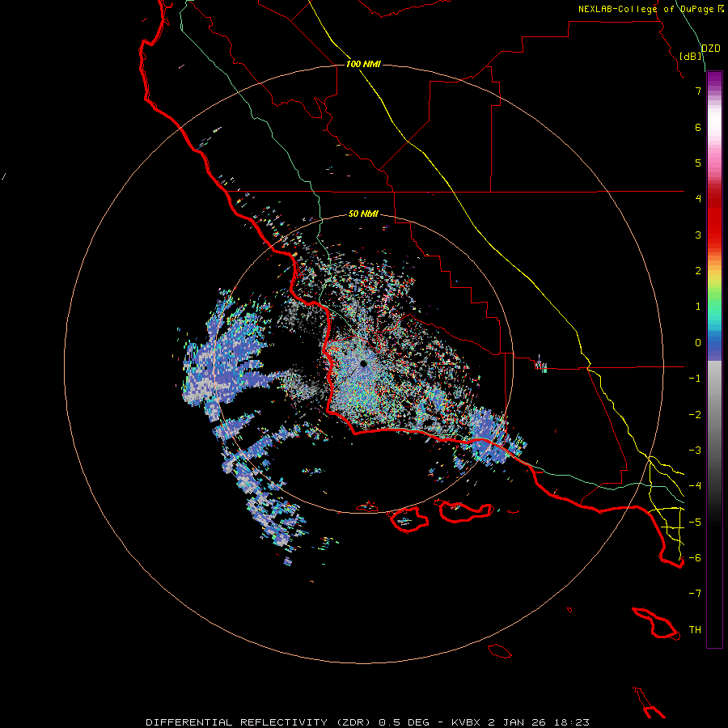Click the 4 value on the scale
The height and width of the screenshot is (728, 728).
[698, 199]
